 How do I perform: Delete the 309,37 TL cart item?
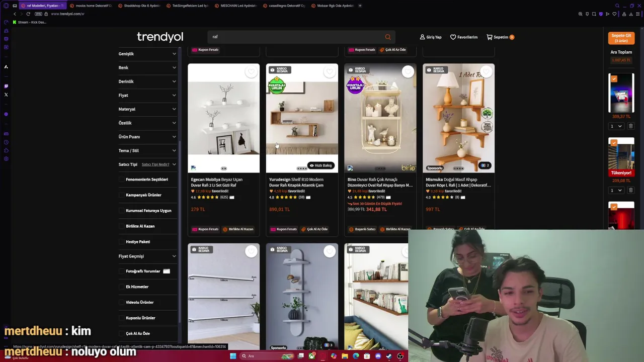point(630,126)
